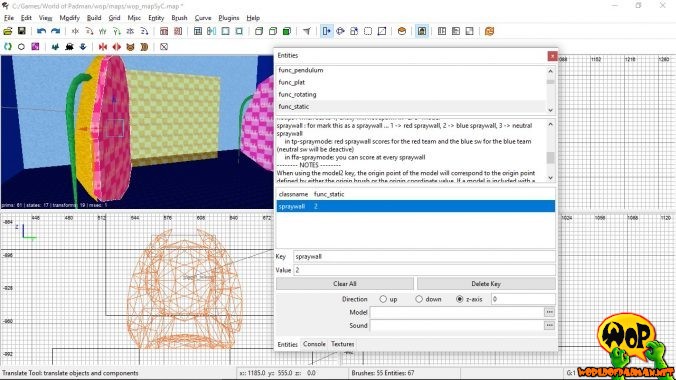676x380 pixels.
Task: Click the Key input field
Action: pyautogui.click(x=424, y=256)
